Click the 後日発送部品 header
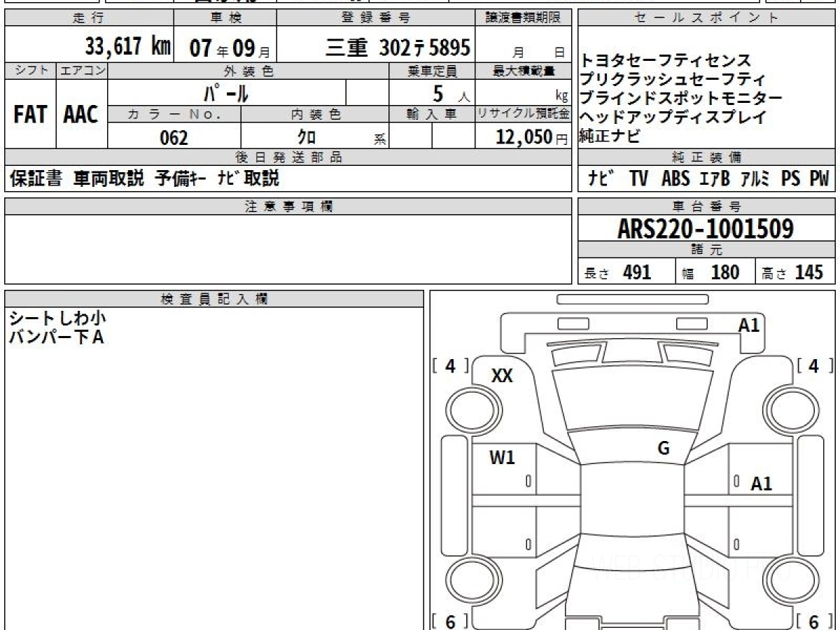Image resolution: width=840 pixels, height=630 pixels. point(288,157)
